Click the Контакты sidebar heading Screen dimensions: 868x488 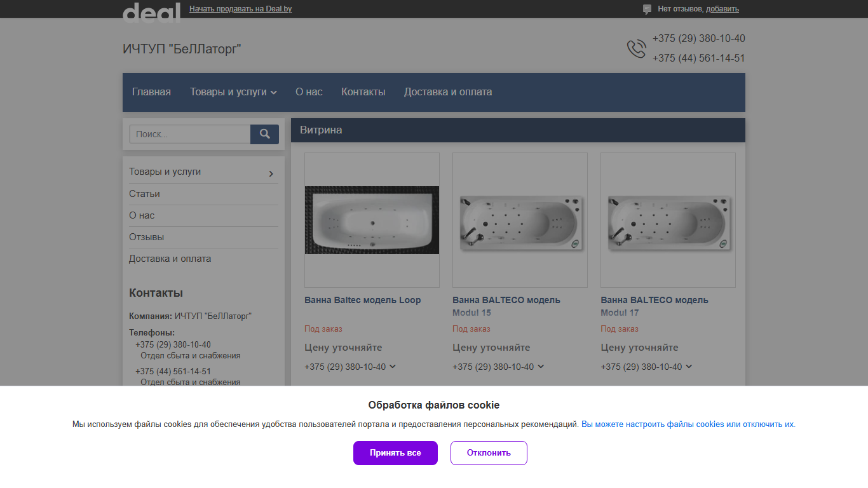click(x=156, y=293)
